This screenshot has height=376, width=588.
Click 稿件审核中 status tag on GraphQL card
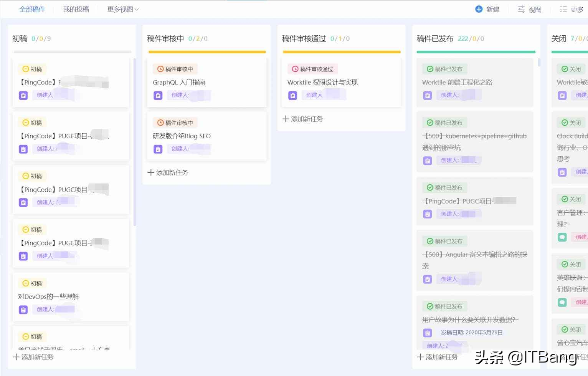pyautogui.click(x=175, y=69)
